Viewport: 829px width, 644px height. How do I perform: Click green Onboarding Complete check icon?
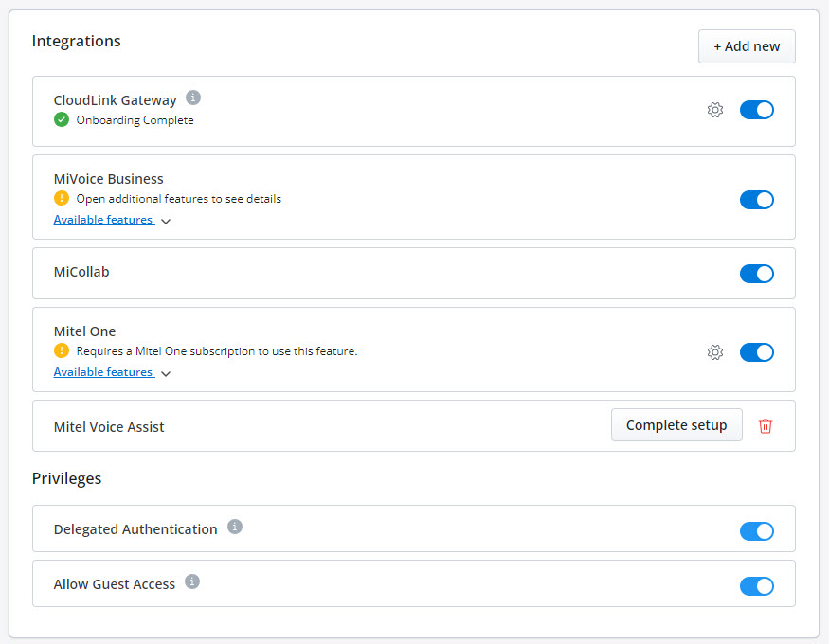[x=62, y=120]
